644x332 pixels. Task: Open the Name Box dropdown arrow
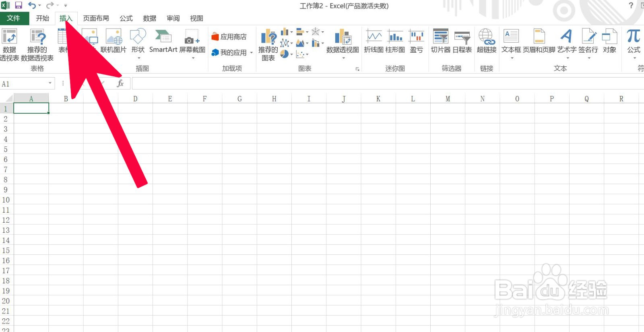coord(50,83)
